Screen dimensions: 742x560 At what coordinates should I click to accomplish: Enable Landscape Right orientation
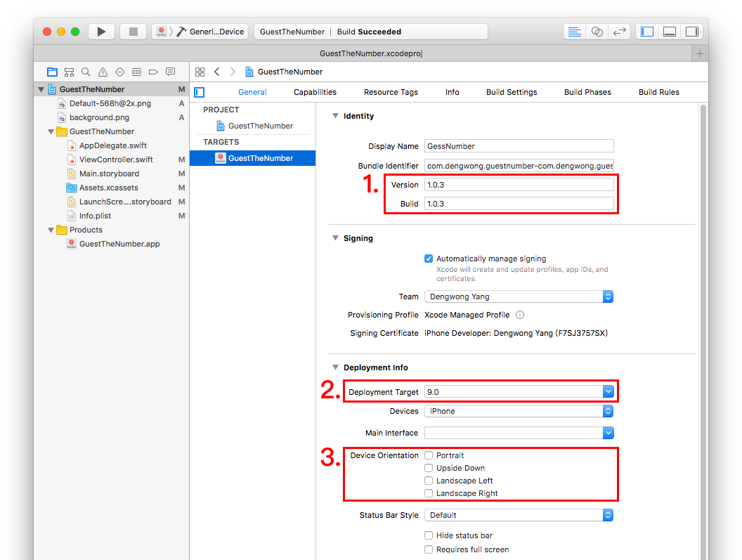tap(429, 493)
